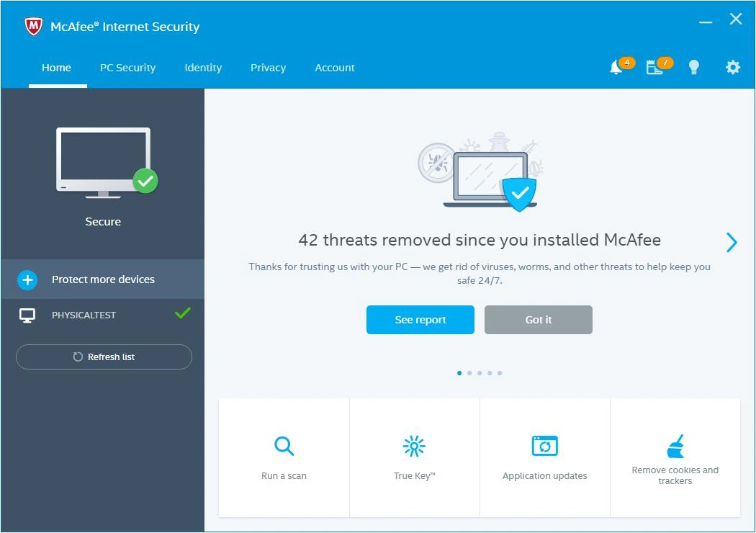Open settings with the gear icon
Image resolution: width=756 pixels, height=533 pixels.
click(x=732, y=66)
